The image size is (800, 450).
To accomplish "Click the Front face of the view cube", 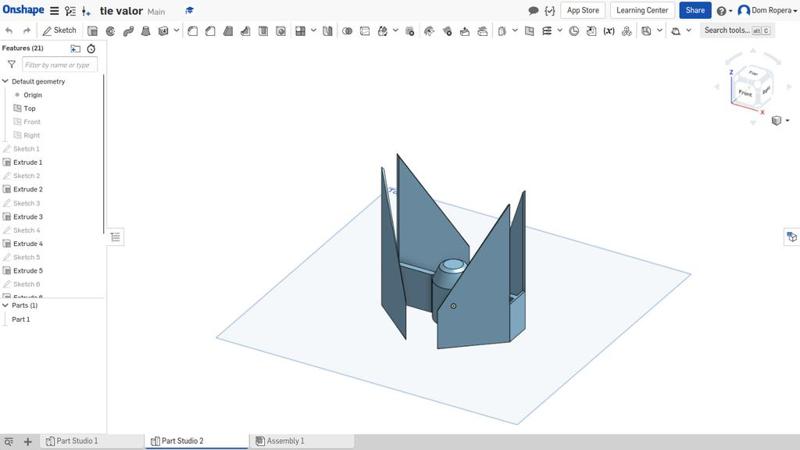I will pyautogui.click(x=745, y=93).
